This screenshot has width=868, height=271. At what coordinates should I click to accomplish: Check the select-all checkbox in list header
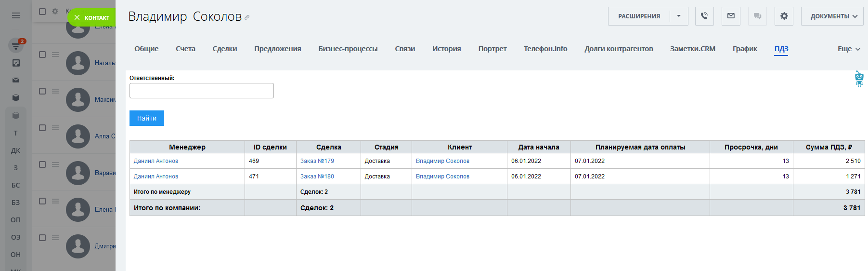click(42, 11)
